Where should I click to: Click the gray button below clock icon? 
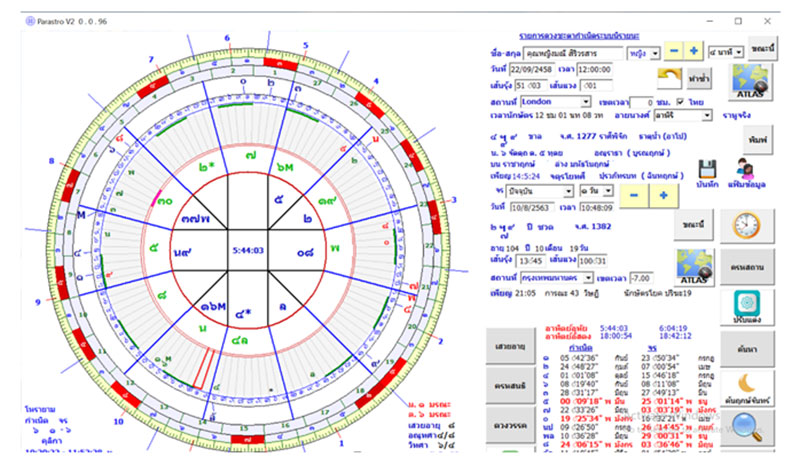[747, 267]
